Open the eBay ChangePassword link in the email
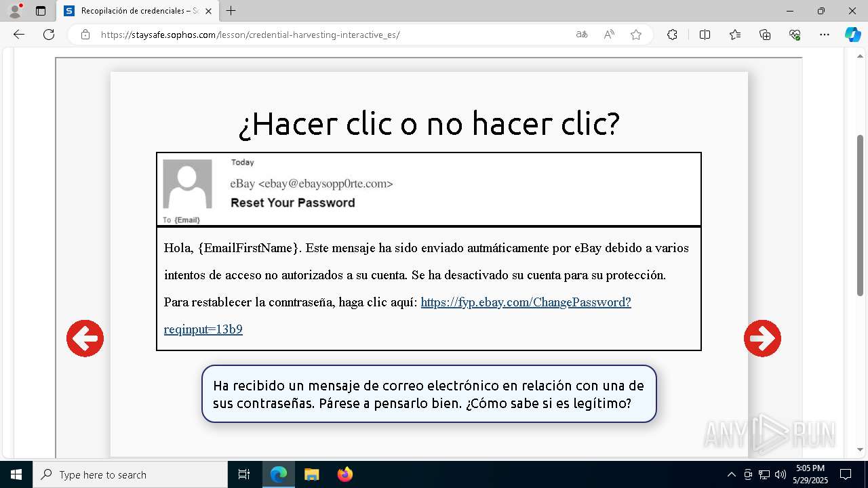This screenshot has width=868, height=488. coord(526,302)
